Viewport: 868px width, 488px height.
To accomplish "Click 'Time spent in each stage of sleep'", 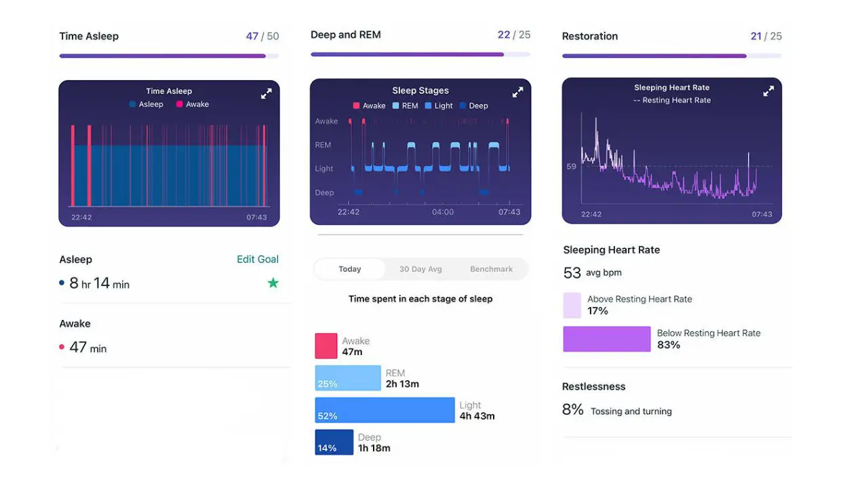I will click(x=420, y=298).
